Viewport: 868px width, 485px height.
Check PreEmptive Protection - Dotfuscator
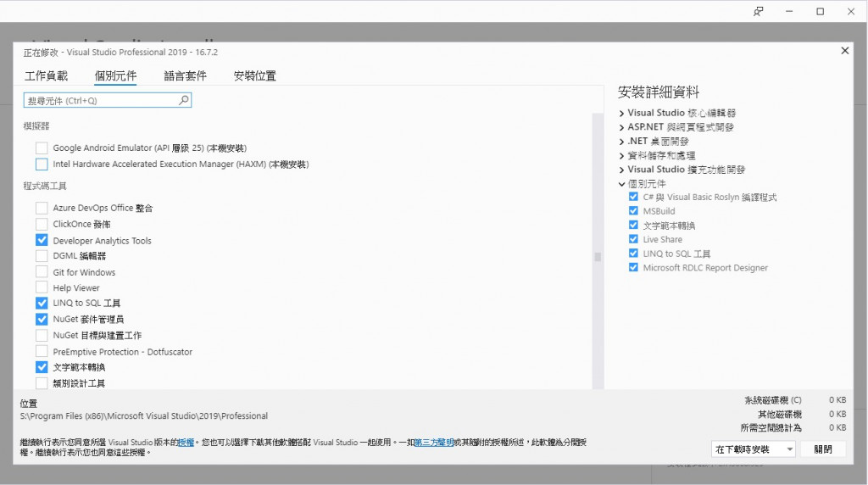point(42,351)
